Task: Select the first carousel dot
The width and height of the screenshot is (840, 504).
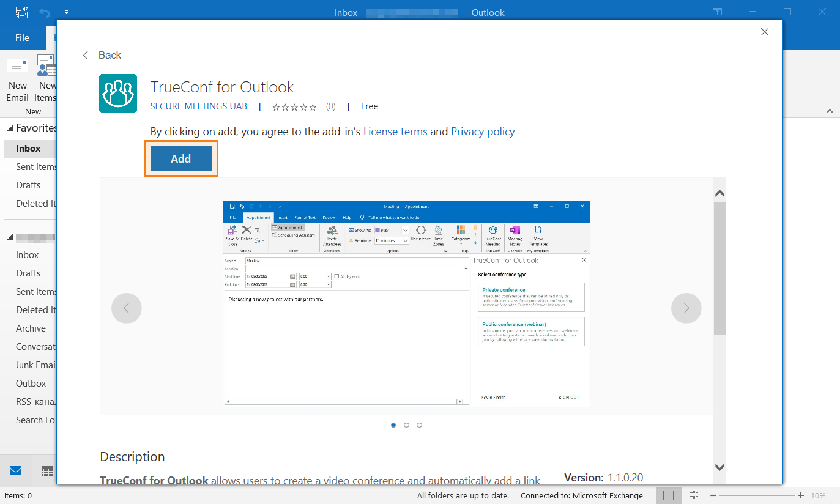Action: (x=393, y=425)
